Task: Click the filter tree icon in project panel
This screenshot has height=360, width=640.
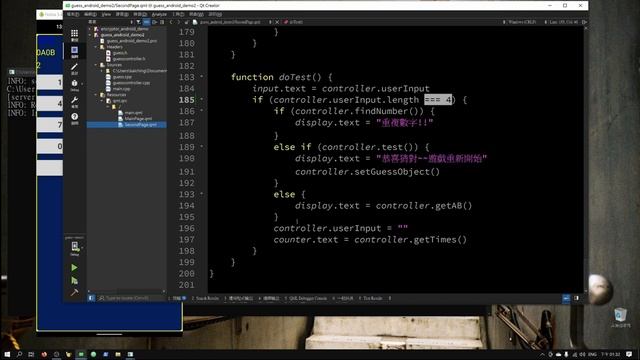Action: point(138,22)
